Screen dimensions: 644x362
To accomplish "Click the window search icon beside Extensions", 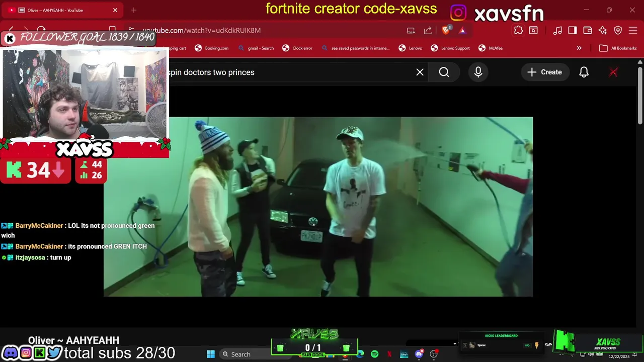I will click(x=533, y=30).
